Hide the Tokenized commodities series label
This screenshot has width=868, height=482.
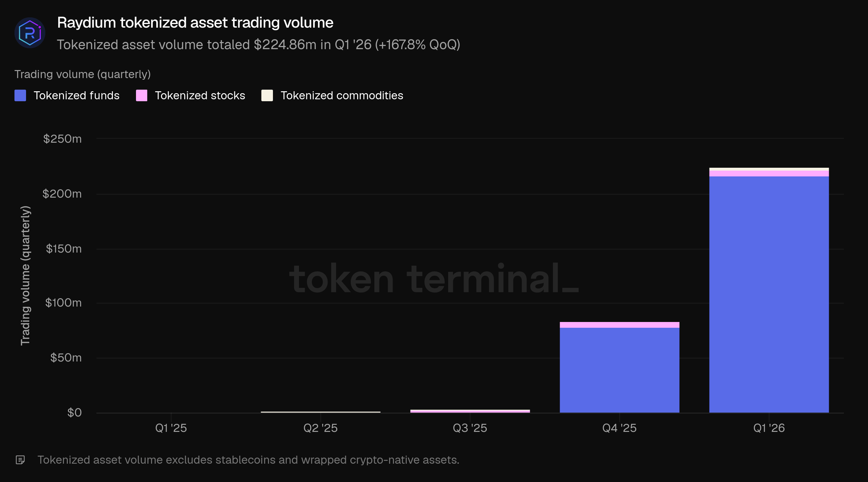pos(342,95)
